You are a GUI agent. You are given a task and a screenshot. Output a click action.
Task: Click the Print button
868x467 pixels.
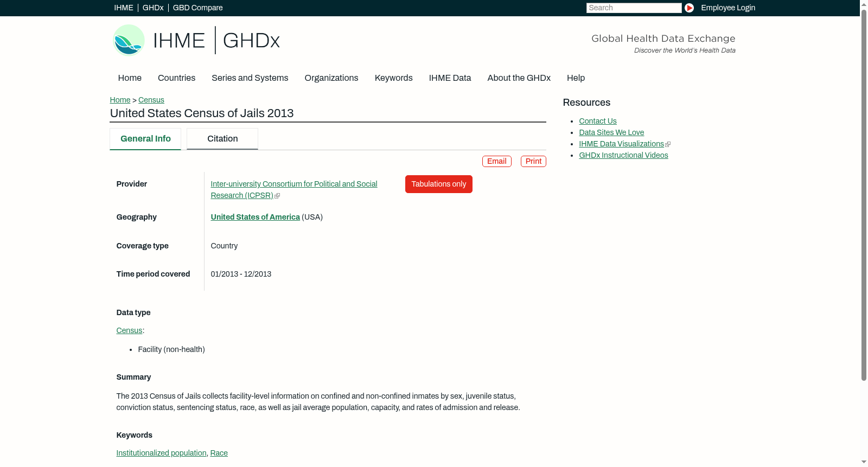tap(533, 162)
